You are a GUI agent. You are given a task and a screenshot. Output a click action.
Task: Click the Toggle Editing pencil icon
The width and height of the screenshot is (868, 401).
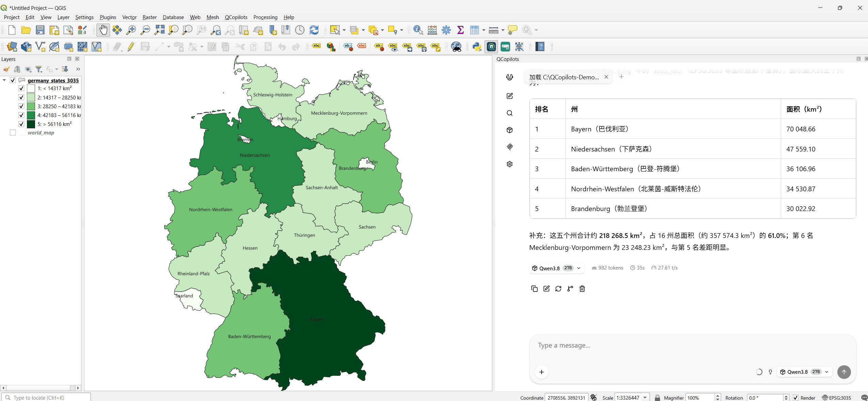coord(131,47)
